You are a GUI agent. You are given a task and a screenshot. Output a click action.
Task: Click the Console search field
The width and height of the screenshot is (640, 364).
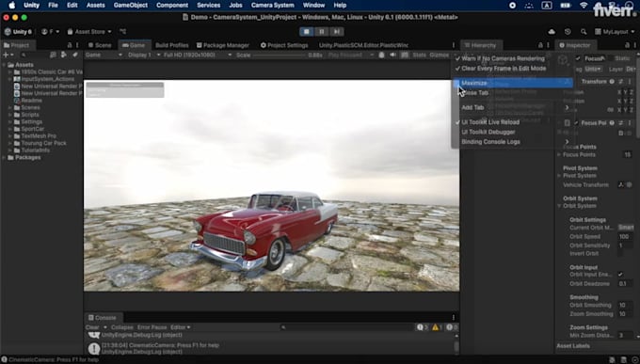(x=347, y=327)
